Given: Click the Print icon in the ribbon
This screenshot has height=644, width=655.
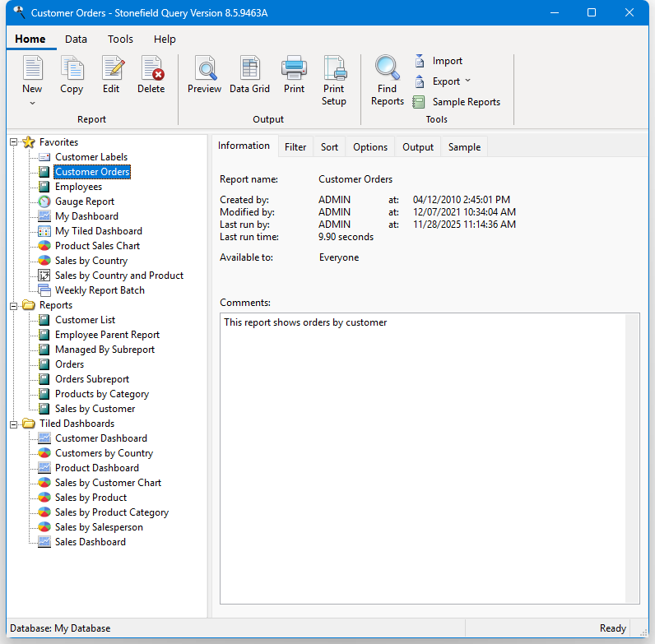Looking at the screenshot, I should tap(294, 70).
